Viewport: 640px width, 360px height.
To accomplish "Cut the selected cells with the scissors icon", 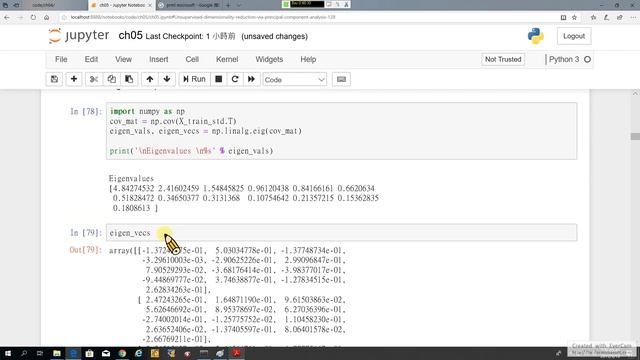I will click(x=94, y=79).
